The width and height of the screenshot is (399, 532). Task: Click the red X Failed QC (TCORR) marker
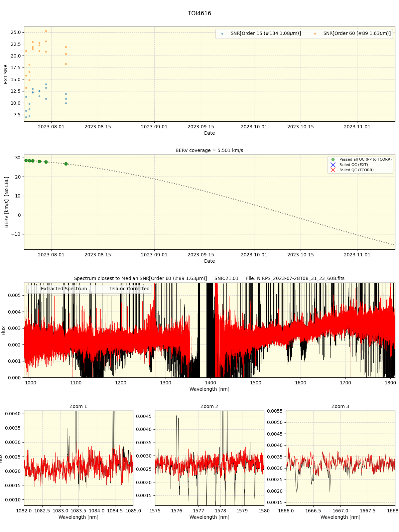tap(333, 170)
